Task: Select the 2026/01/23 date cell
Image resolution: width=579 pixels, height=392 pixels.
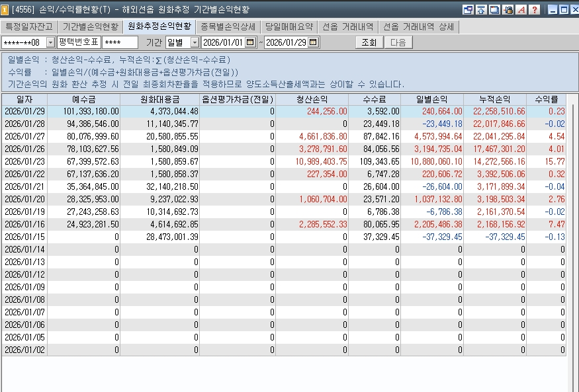Action: coord(24,161)
